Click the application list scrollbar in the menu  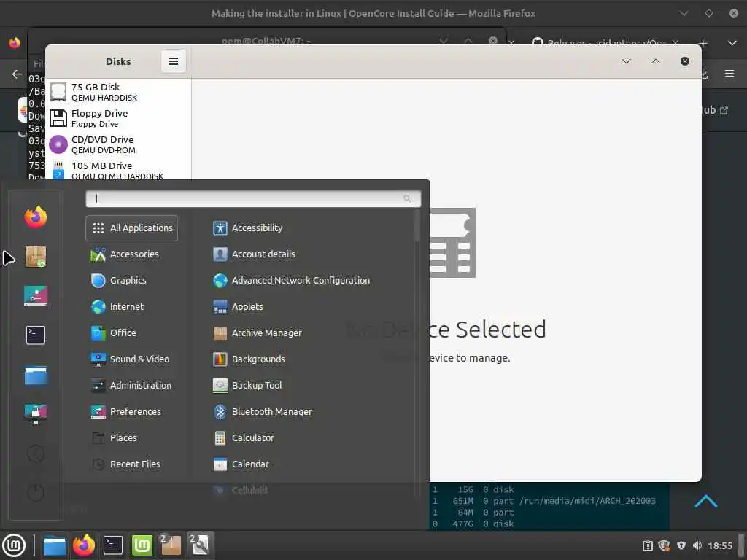point(417,225)
